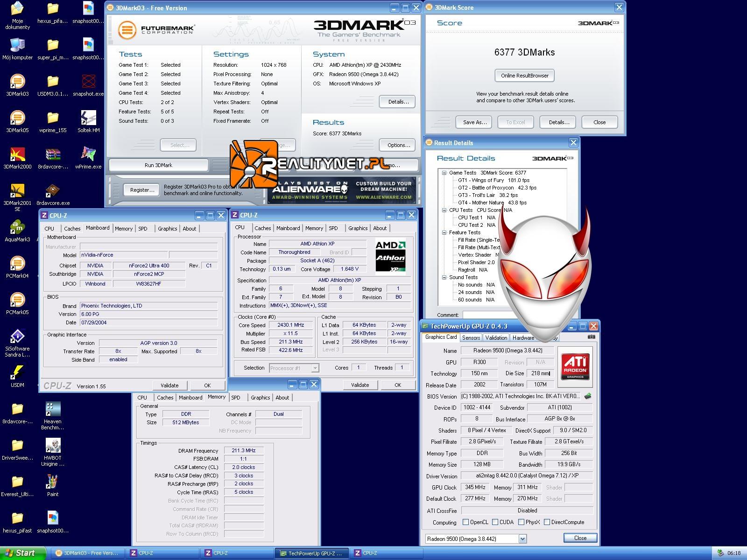Click Close button in GPU-Z
This screenshot has width=747, height=560.
[x=580, y=538]
